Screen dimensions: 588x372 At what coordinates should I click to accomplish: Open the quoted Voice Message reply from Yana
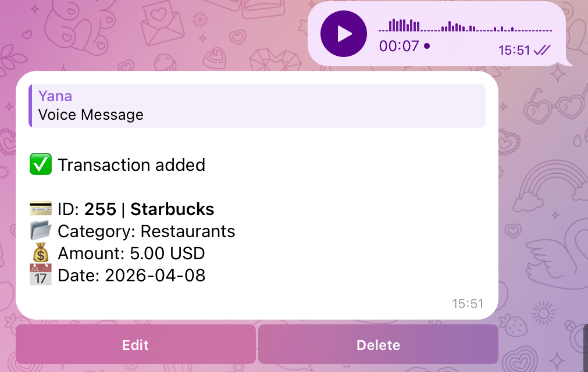coord(256,105)
